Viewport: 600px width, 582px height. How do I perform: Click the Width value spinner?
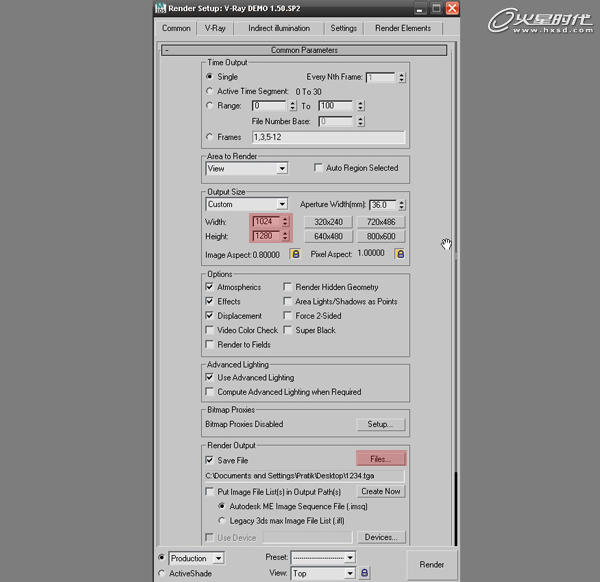tap(285, 222)
